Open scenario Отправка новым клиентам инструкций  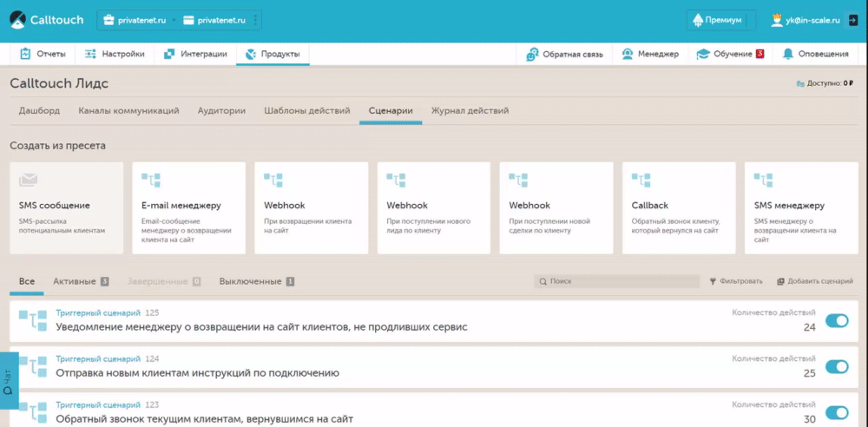198,372
